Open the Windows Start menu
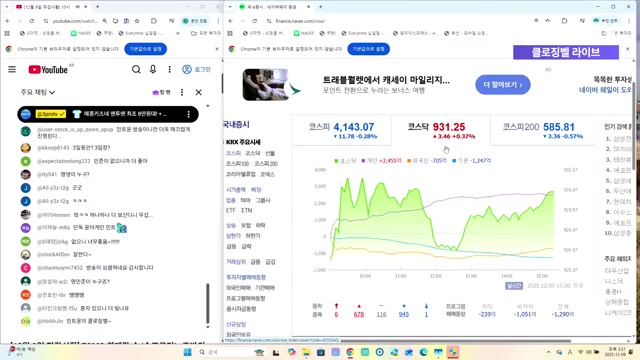This screenshot has width=640, height=360. pos(187,352)
